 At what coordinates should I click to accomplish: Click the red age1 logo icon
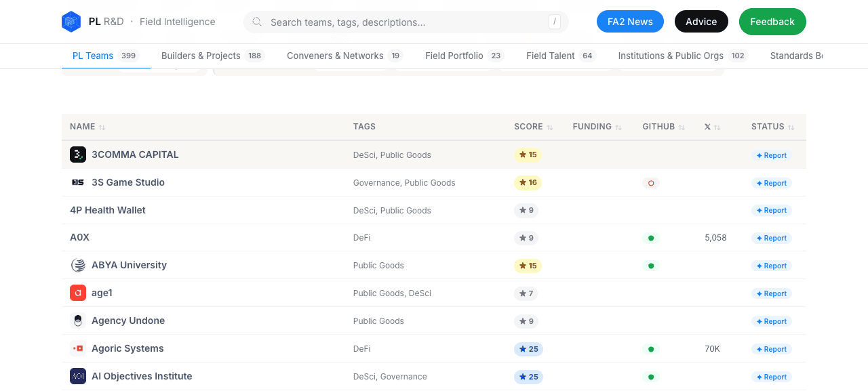(78, 293)
